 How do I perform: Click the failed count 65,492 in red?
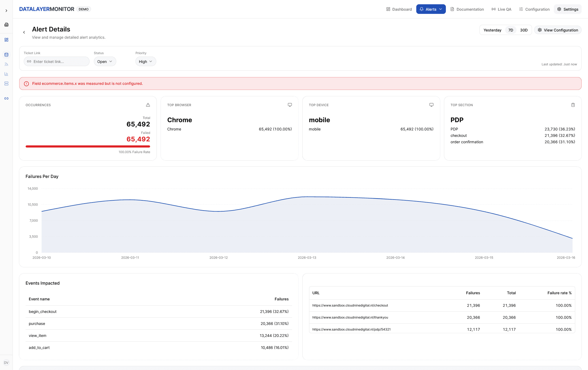point(138,139)
